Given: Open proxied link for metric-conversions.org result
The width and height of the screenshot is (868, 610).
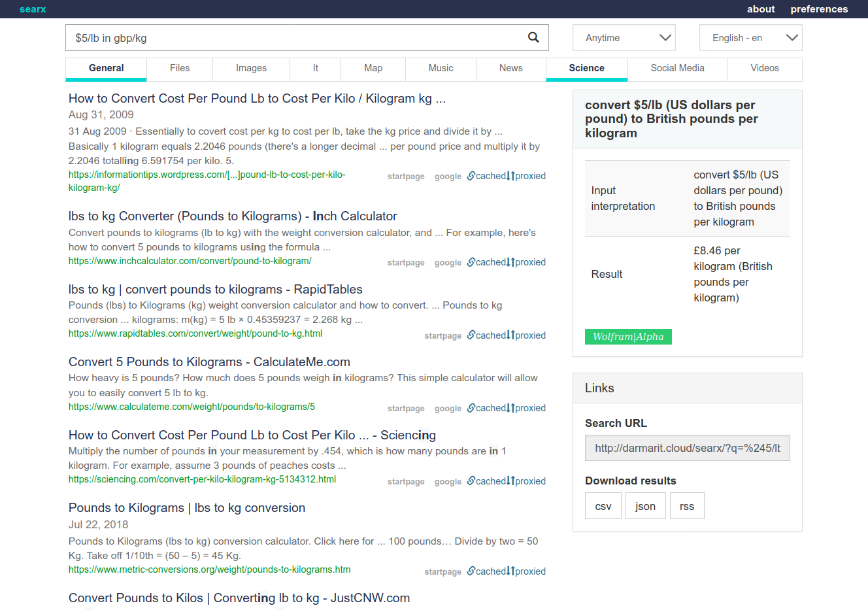Looking at the screenshot, I should (526, 571).
